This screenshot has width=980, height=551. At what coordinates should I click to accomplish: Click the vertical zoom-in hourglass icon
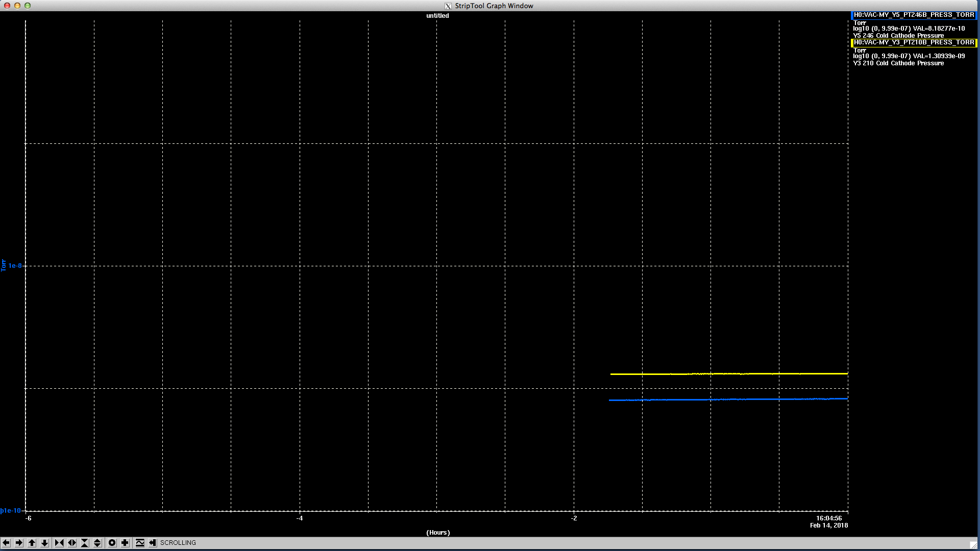tap(85, 543)
